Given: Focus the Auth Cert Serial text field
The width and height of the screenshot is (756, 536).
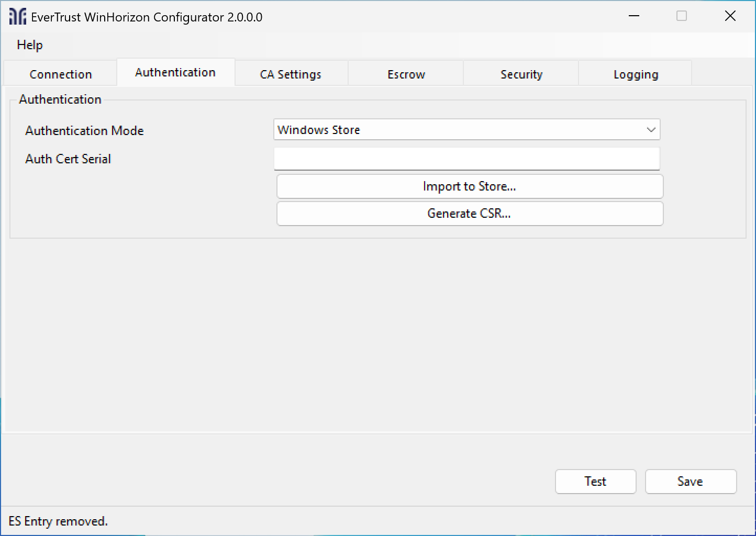Looking at the screenshot, I should coord(466,159).
